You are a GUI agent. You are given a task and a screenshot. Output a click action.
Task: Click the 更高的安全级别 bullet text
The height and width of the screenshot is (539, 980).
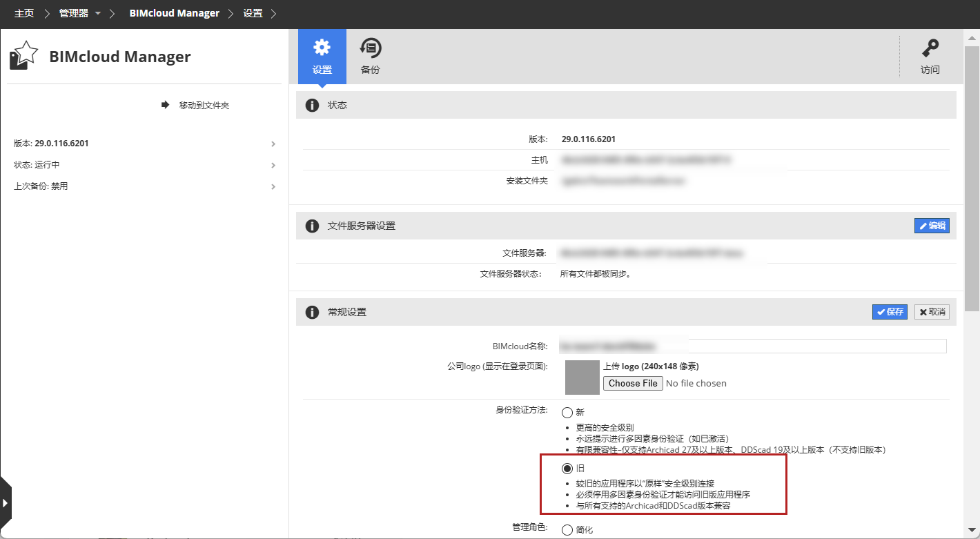[605, 428]
